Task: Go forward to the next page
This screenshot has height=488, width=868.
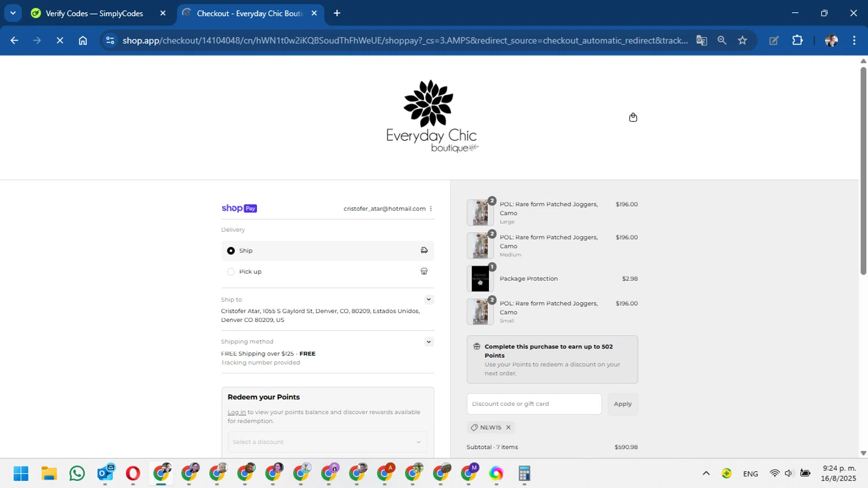Action: click(37, 41)
